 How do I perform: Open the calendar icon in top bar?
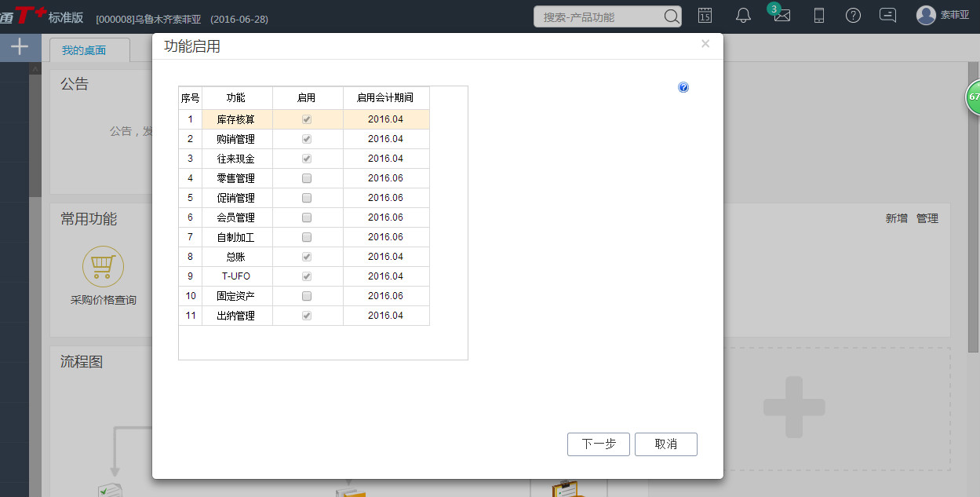705,15
